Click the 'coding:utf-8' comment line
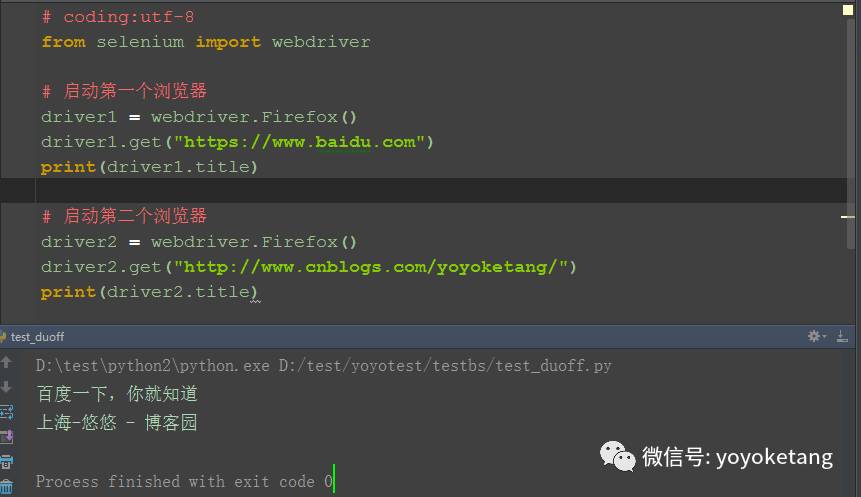Image resolution: width=861 pixels, height=497 pixels. (x=118, y=17)
